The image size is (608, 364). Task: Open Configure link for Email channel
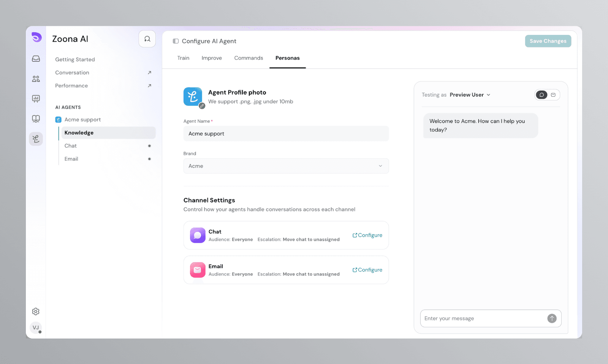pos(367,270)
